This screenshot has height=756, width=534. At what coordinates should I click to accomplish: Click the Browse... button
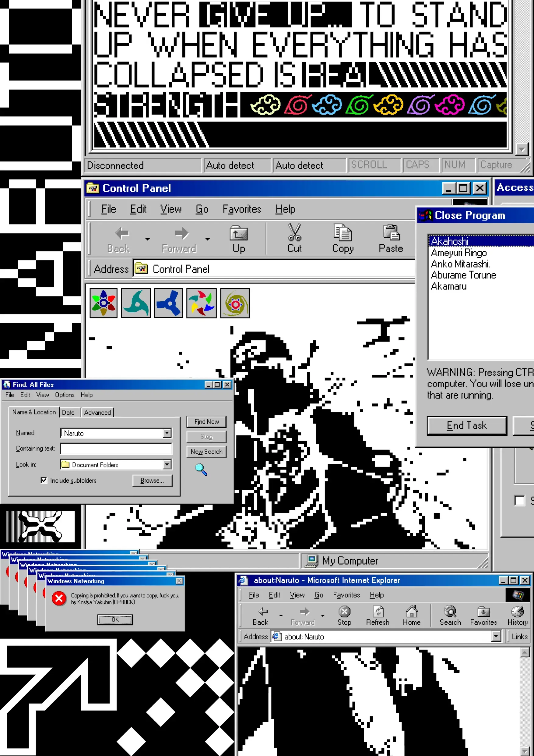click(x=152, y=481)
